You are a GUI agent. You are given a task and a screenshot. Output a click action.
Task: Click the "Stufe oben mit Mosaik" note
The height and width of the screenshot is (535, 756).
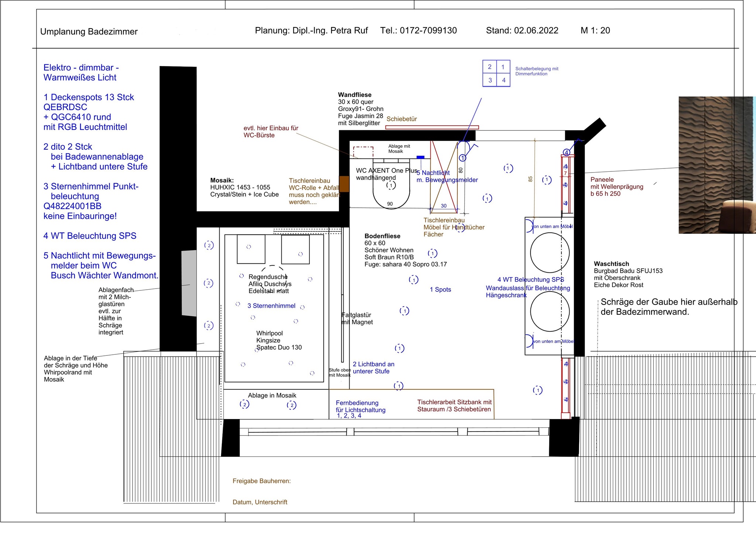(340, 372)
